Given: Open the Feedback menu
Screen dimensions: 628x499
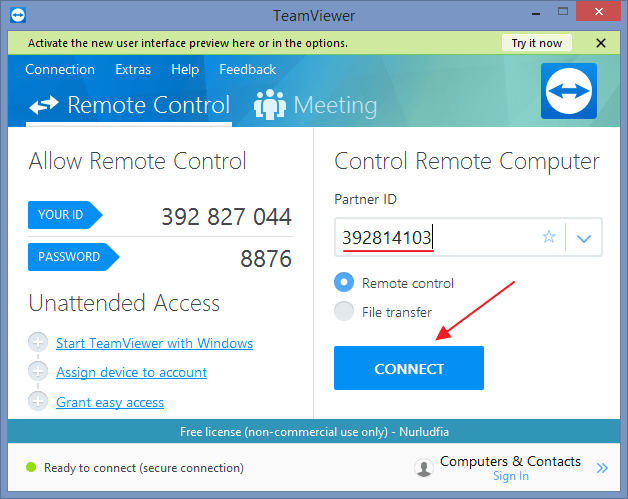Looking at the screenshot, I should (x=248, y=70).
